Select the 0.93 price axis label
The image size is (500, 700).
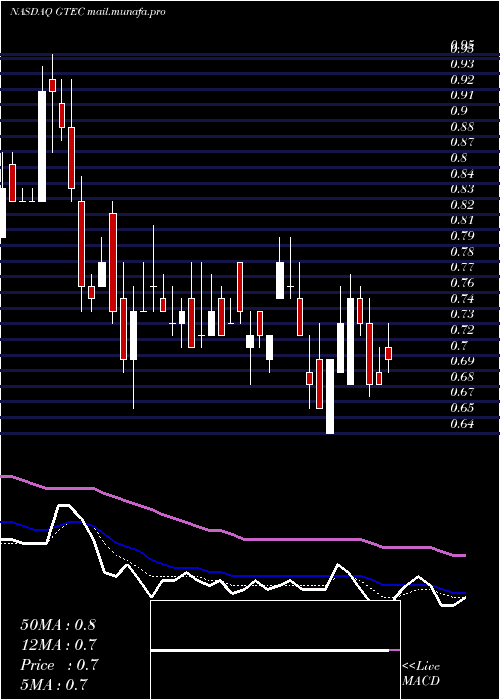[x=462, y=64]
